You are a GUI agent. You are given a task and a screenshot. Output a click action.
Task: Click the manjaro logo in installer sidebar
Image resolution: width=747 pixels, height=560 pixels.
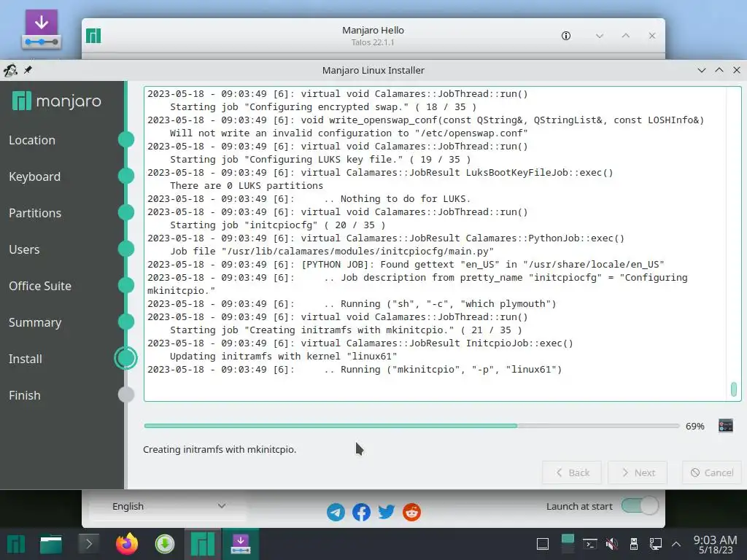point(57,101)
